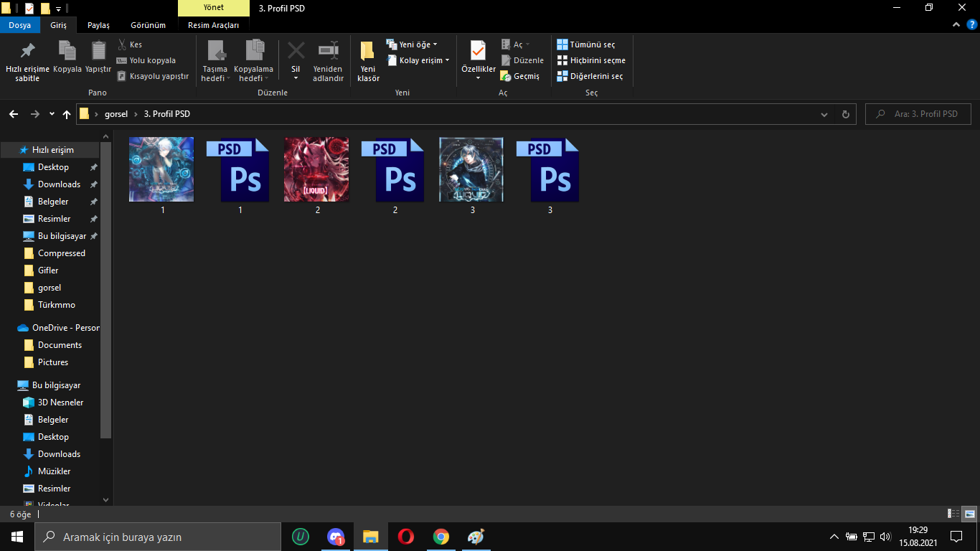Click the Yeniden adlandır rename icon

click(x=328, y=52)
